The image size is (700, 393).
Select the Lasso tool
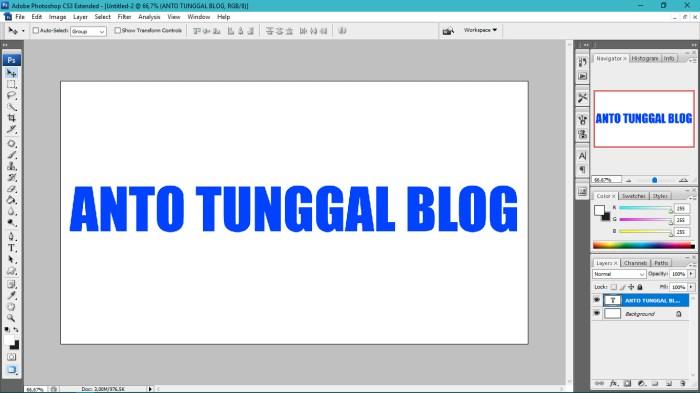(x=12, y=96)
